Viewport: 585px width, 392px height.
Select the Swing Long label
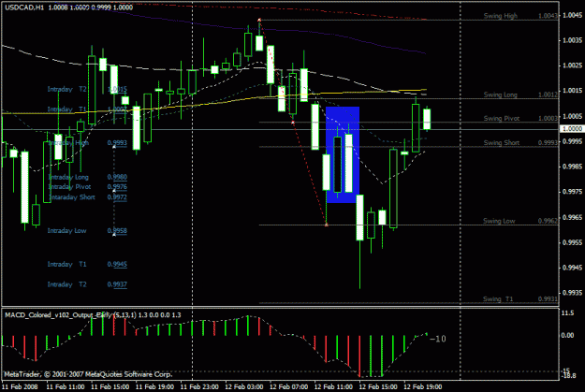point(501,94)
